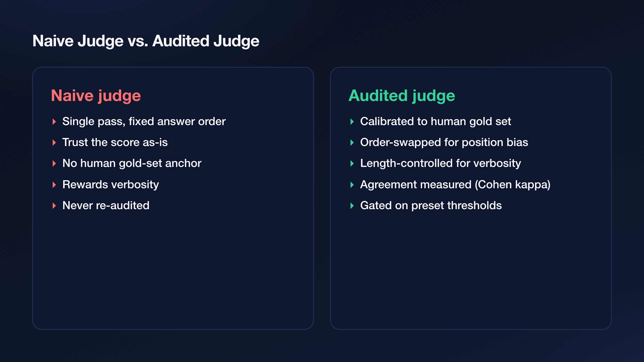The image size is (644, 362).
Task: Click the red arrow beside Trust the score
Action: tap(54, 143)
